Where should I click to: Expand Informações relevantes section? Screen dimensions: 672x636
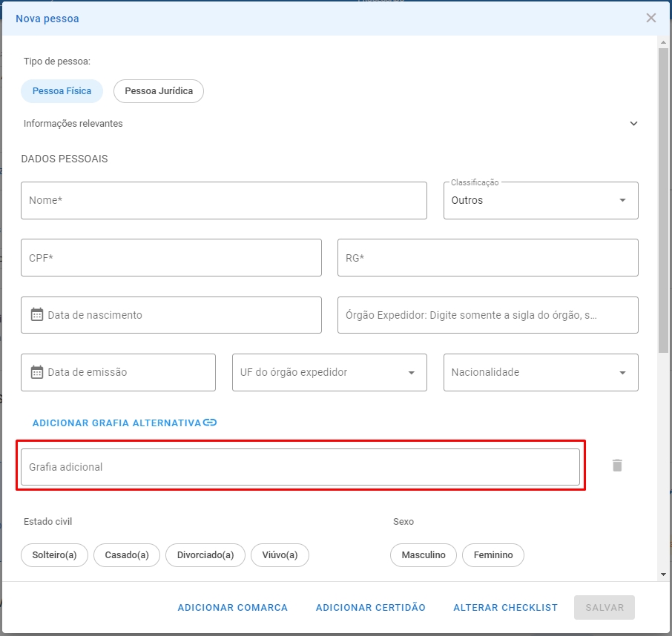tap(330, 123)
